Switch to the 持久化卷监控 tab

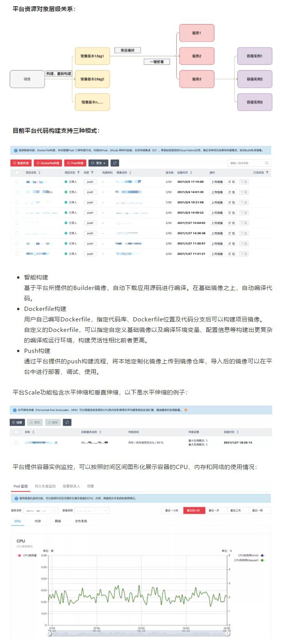[45, 486]
